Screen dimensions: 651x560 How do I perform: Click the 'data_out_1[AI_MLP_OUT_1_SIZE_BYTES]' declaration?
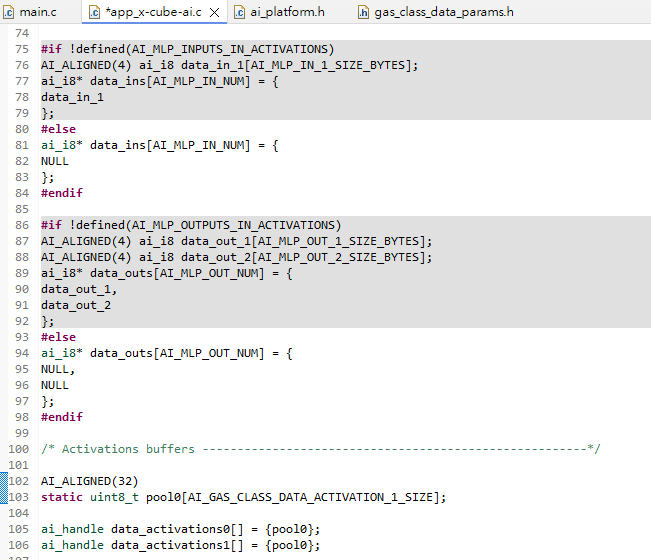click(x=236, y=241)
